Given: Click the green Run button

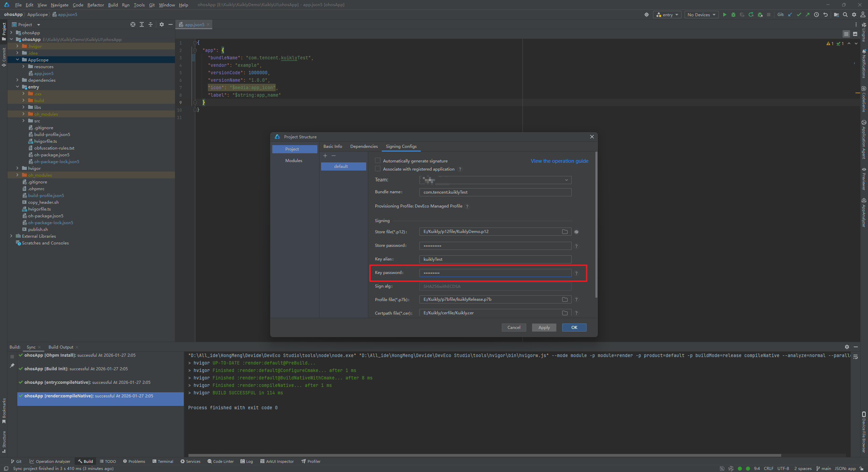Looking at the screenshot, I should point(725,15).
